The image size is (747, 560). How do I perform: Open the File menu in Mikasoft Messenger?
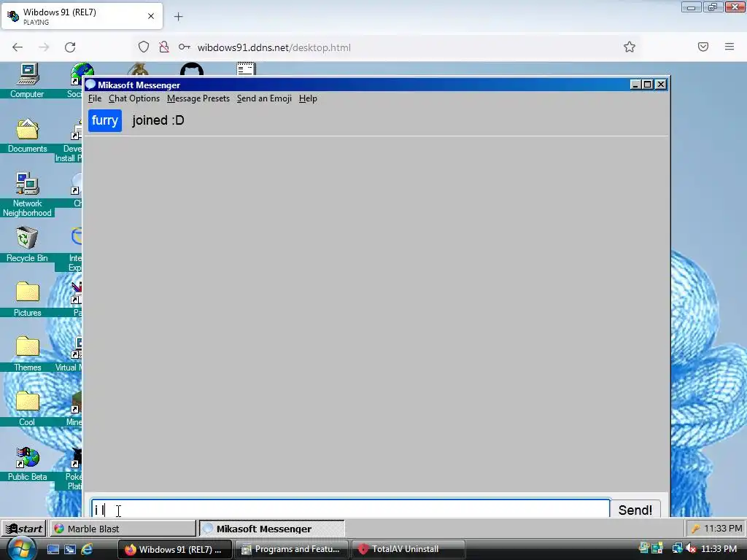95,98
